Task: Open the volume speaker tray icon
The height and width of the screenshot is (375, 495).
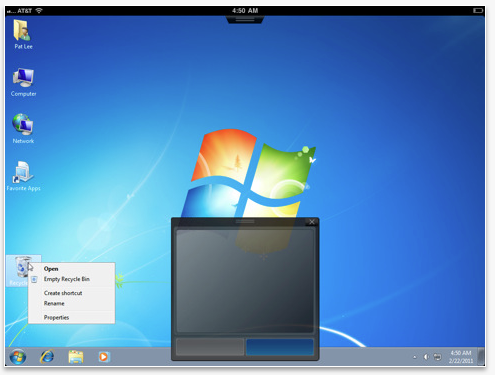Action: pos(426,357)
